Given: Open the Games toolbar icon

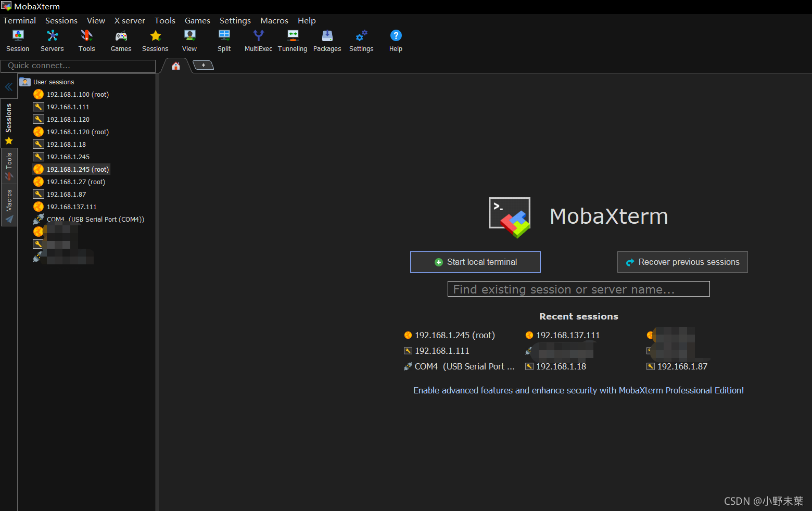Looking at the screenshot, I should [x=121, y=41].
